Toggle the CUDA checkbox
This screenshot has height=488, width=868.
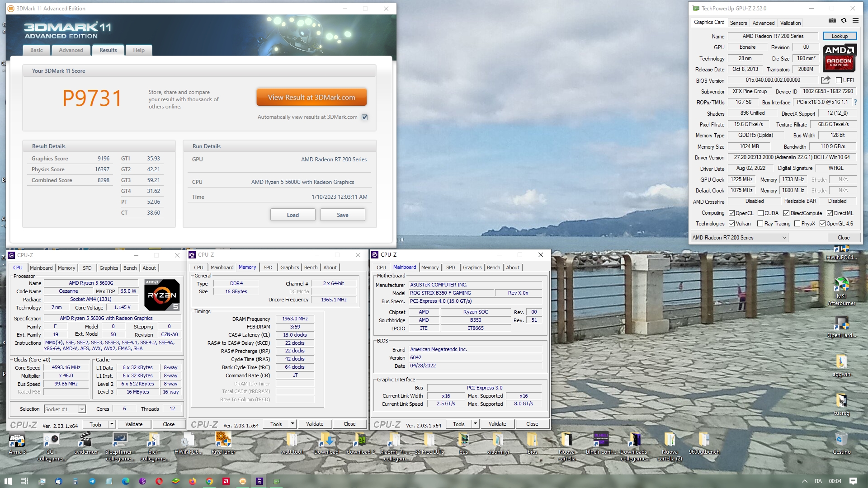tap(760, 213)
